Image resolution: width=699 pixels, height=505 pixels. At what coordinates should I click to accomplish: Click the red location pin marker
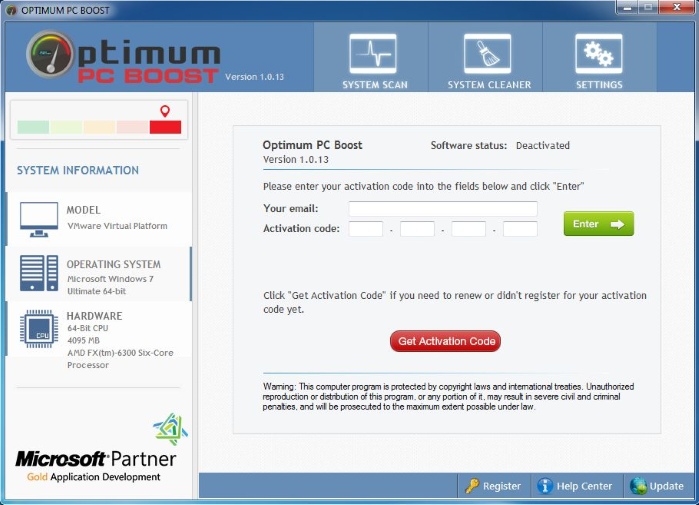165,111
